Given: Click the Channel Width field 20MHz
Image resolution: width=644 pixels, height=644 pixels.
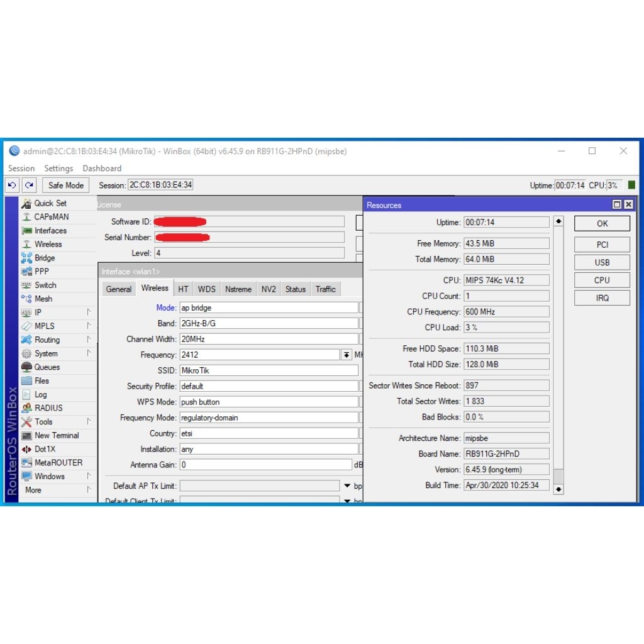Looking at the screenshot, I should click(269, 339).
